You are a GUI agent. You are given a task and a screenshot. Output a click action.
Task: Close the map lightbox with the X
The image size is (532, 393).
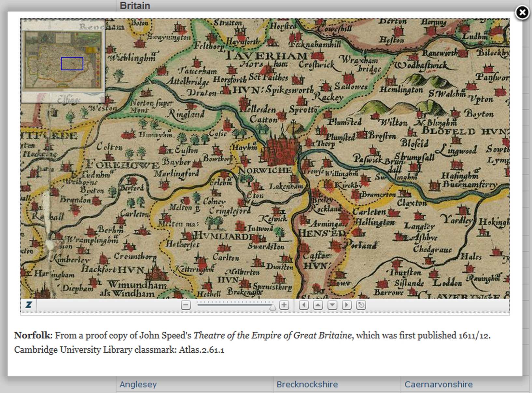point(522,13)
